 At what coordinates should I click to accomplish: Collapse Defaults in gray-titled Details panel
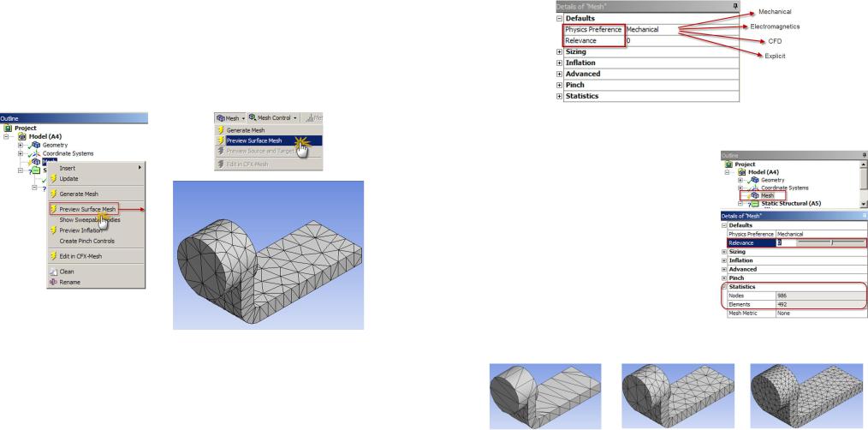559,18
